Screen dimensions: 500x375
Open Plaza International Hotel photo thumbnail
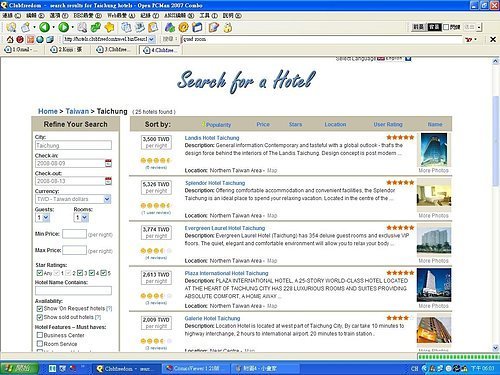pyautogui.click(x=434, y=285)
